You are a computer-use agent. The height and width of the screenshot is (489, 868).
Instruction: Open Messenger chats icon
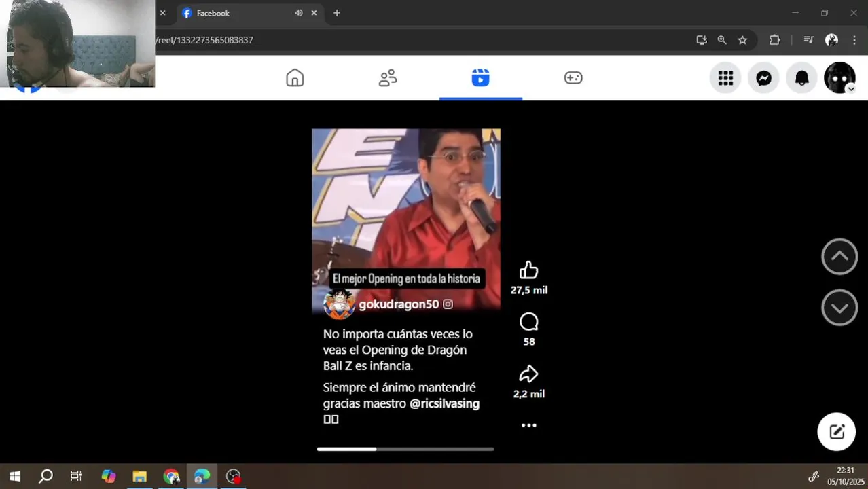763,78
